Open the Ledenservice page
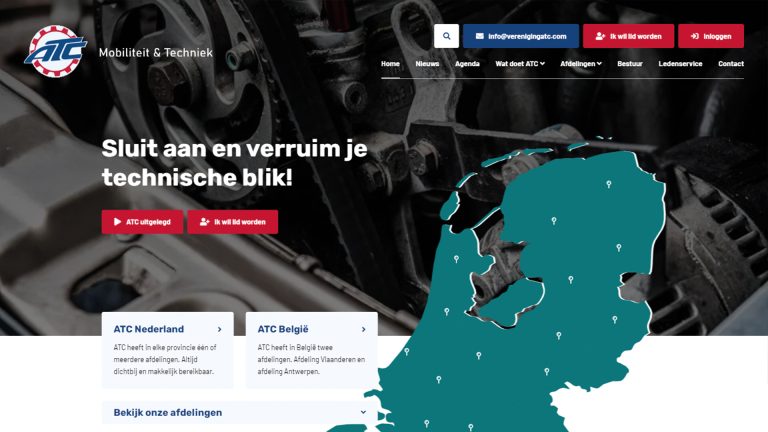The width and height of the screenshot is (768, 432). 680,64
